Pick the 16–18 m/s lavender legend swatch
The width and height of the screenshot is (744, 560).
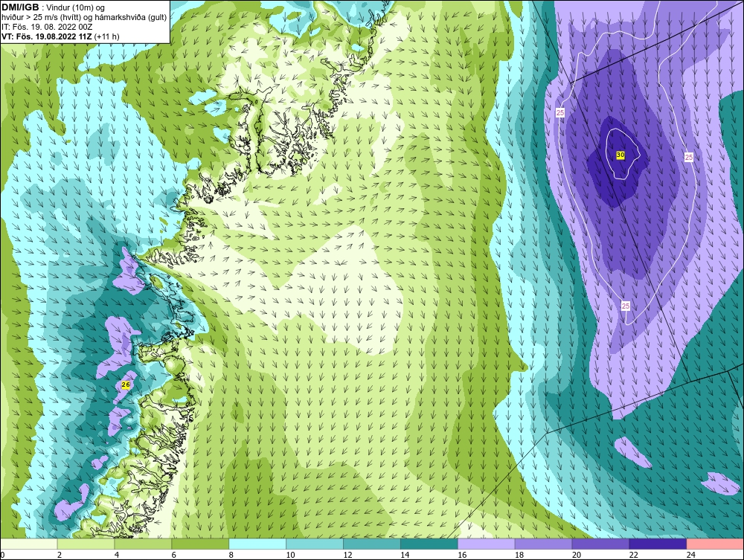click(487, 544)
